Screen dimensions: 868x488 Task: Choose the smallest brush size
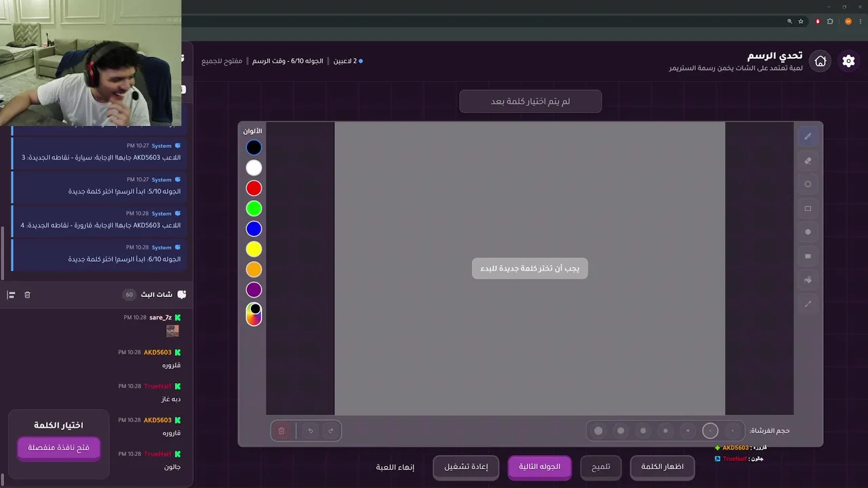732,430
